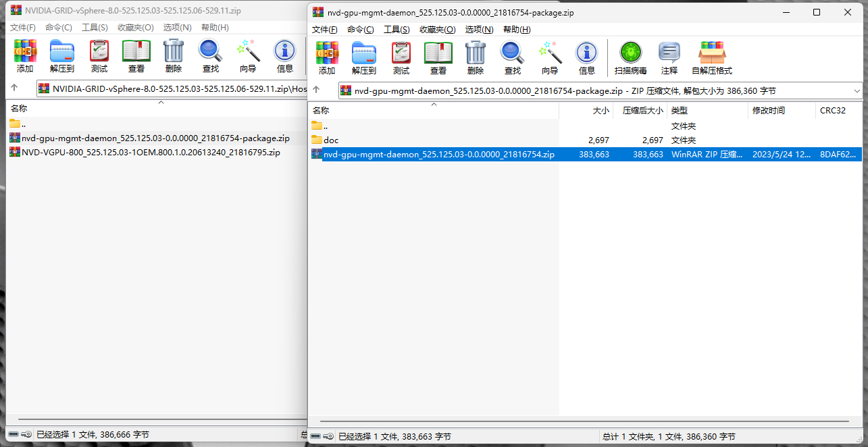Click Test (测试) in NVIDIA-GRID window
Screen dimensions: 868x447
pyautogui.click(x=99, y=55)
